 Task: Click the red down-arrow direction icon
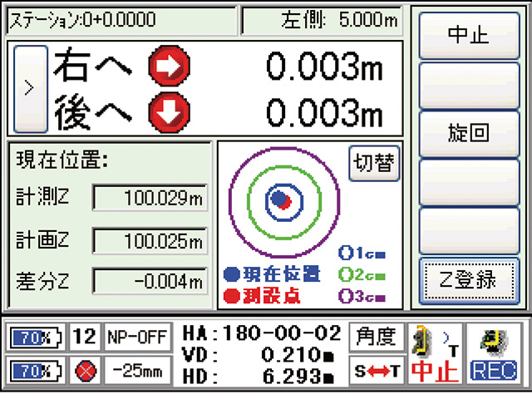click(169, 112)
